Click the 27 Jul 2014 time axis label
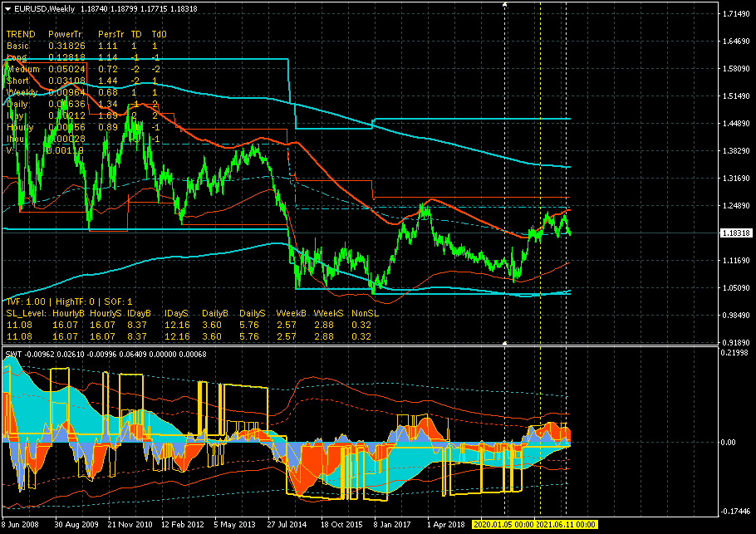 [x=287, y=524]
